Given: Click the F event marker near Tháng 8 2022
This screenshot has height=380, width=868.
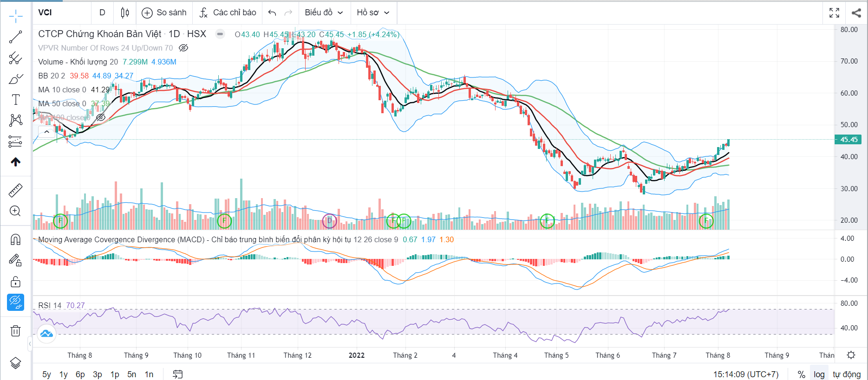Looking at the screenshot, I should pos(706,221).
